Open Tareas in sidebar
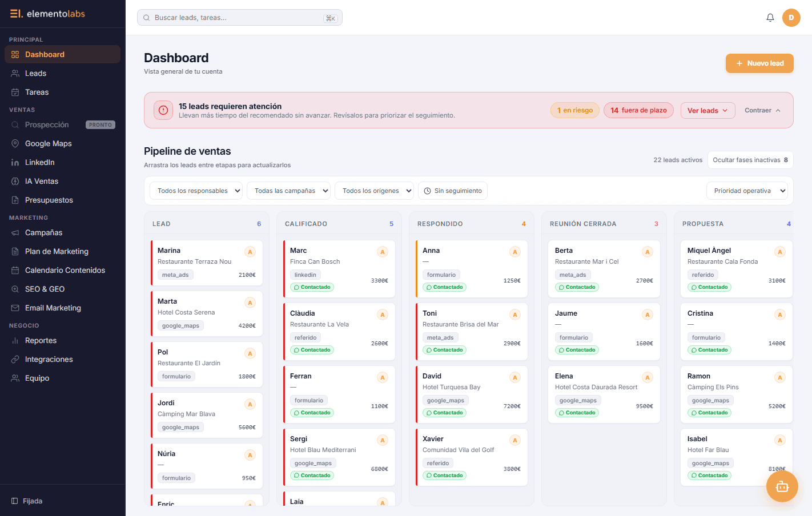This screenshot has height=516, width=812. [x=63, y=92]
